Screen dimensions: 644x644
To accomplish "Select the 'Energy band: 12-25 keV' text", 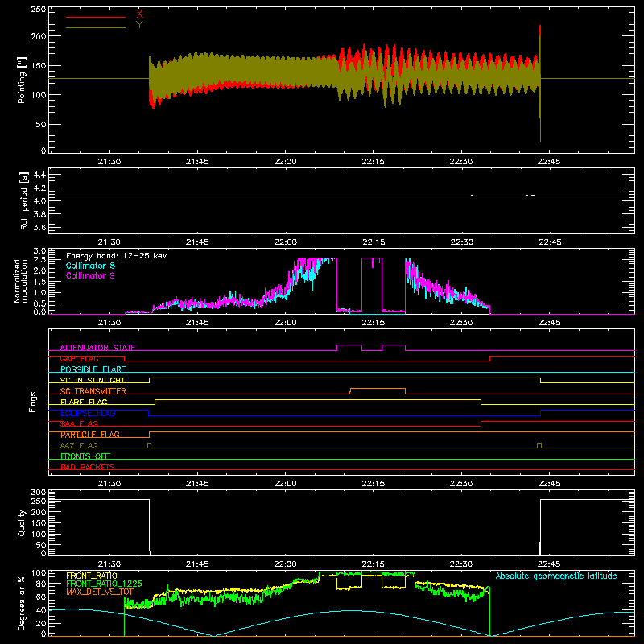I will pos(117,256).
